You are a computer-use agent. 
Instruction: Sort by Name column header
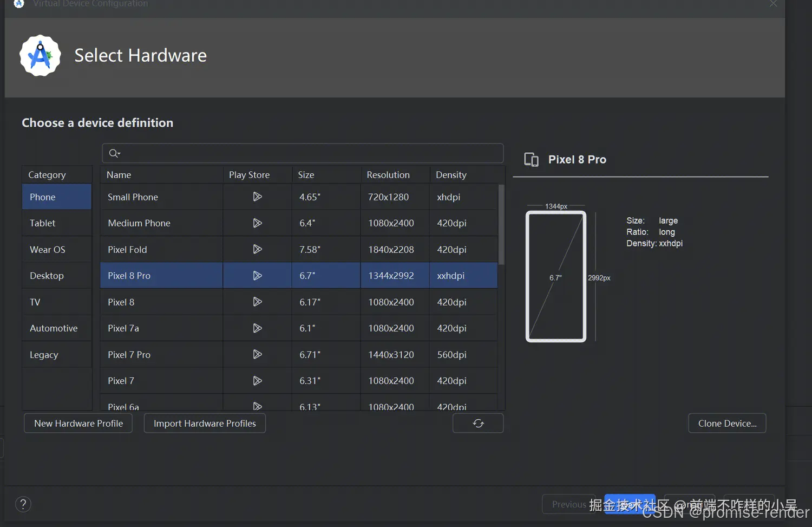coord(161,174)
